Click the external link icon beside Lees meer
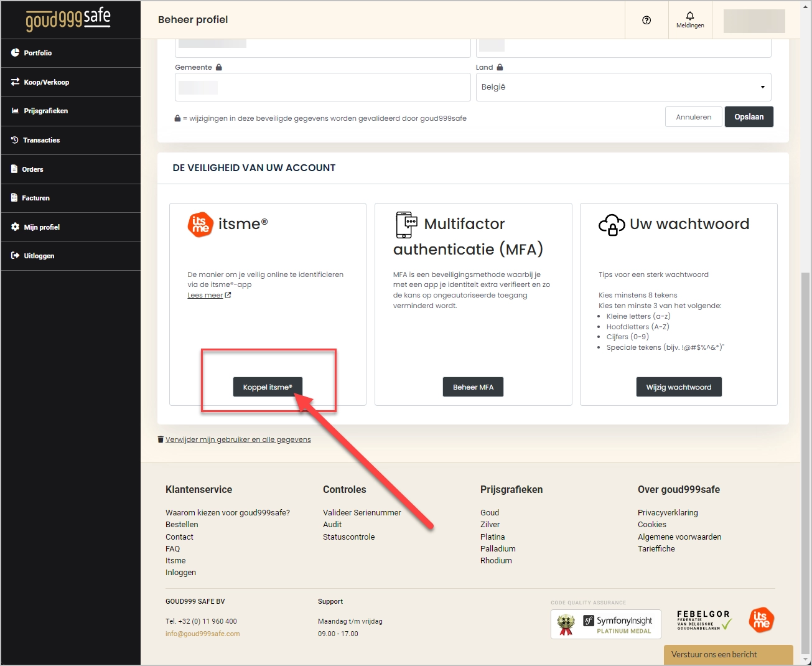812x666 pixels. coord(228,295)
